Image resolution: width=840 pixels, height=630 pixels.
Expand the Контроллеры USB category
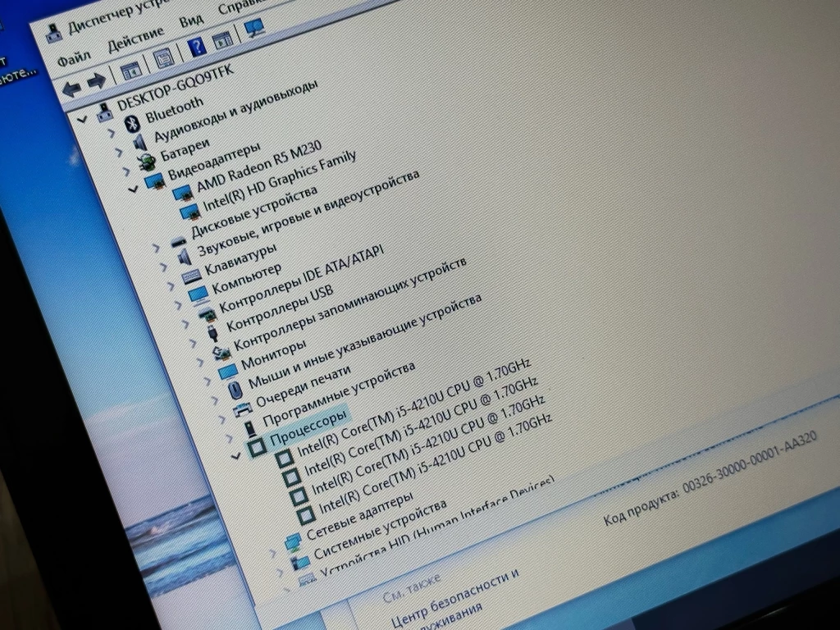[x=193, y=343]
